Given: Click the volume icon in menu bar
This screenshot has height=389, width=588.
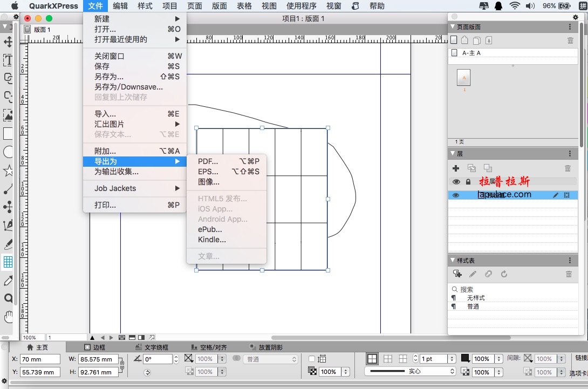Looking at the screenshot, I should 530,5.
